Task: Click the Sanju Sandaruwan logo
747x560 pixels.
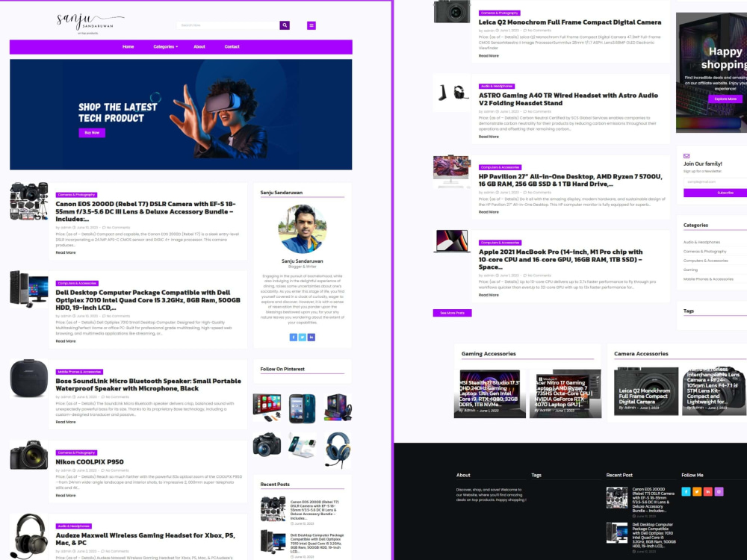Action: [90, 23]
